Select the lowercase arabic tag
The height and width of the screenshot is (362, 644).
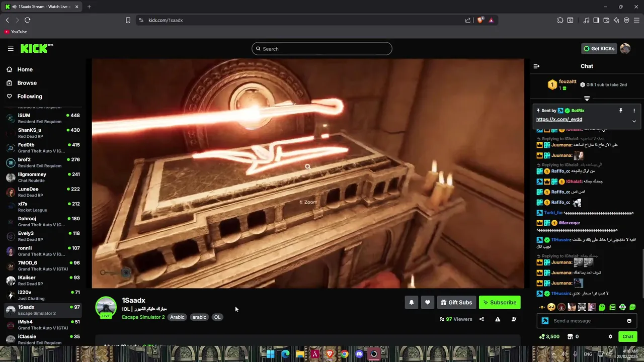(199, 317)
